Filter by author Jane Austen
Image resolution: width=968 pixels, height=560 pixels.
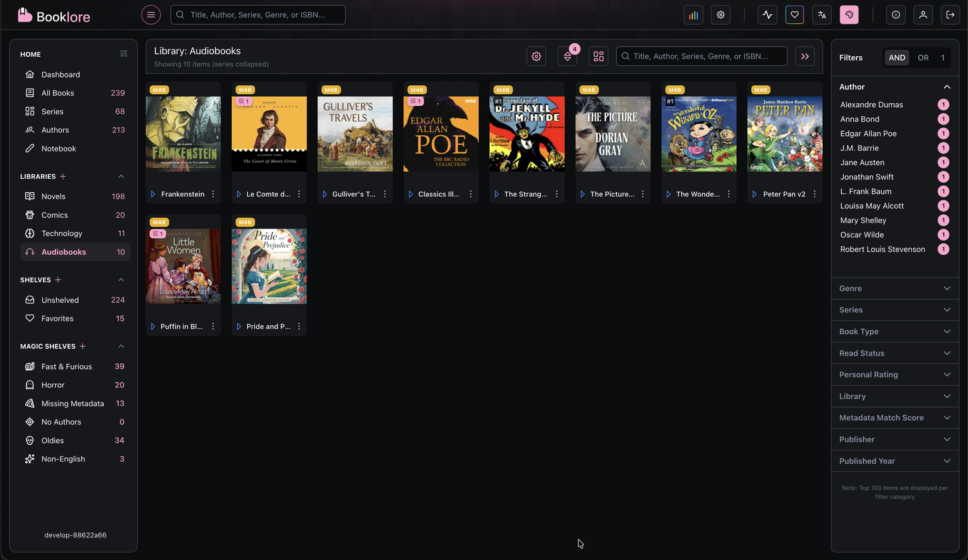(894, 163)
